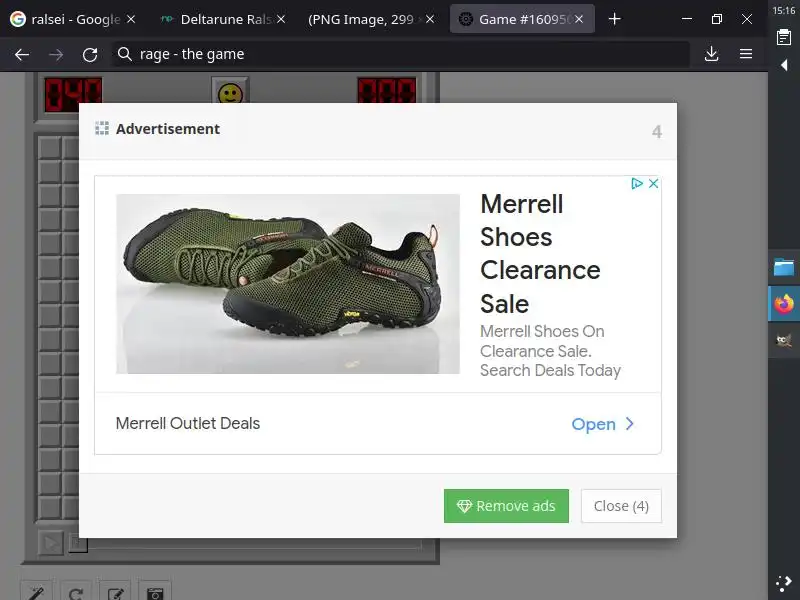Close the 'Deltarune Rals' tab

click(x=281, y=19)
